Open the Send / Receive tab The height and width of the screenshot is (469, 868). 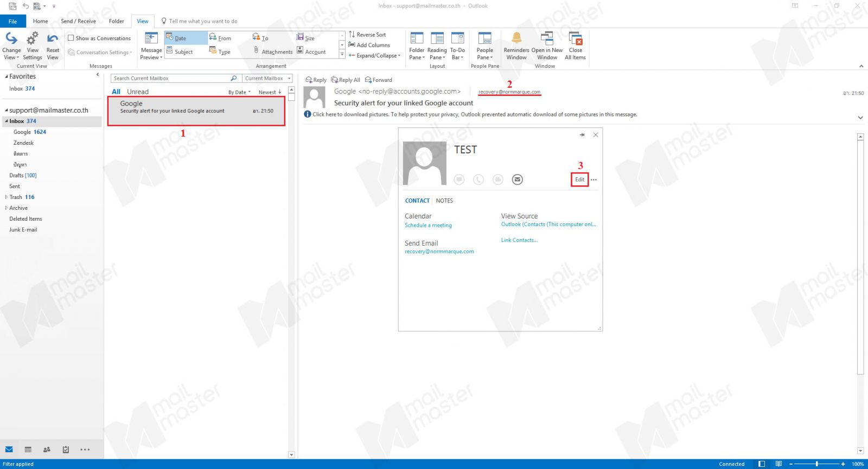(x=78, y=21)
